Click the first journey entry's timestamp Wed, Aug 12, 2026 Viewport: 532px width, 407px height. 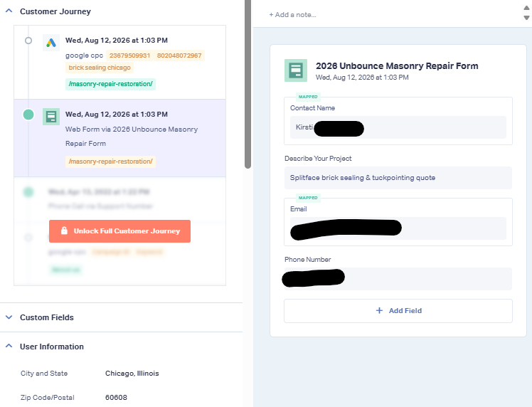117,41
